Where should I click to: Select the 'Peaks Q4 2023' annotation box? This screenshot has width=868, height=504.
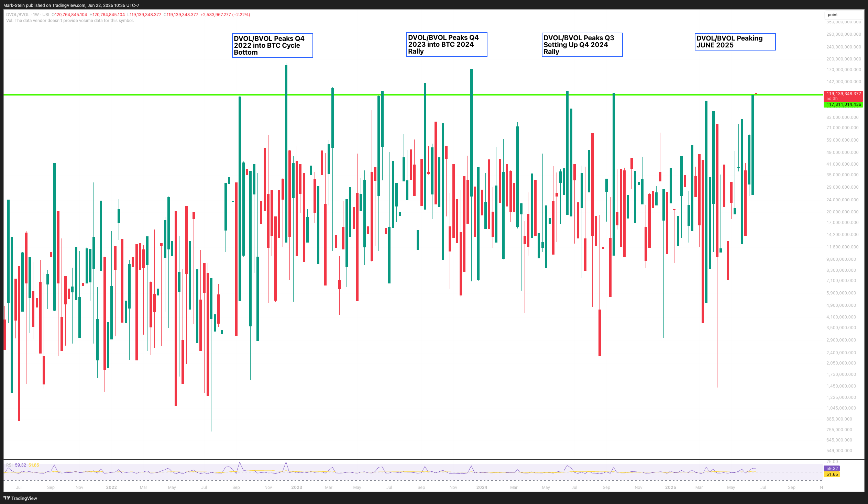click(x=447, y=44)
